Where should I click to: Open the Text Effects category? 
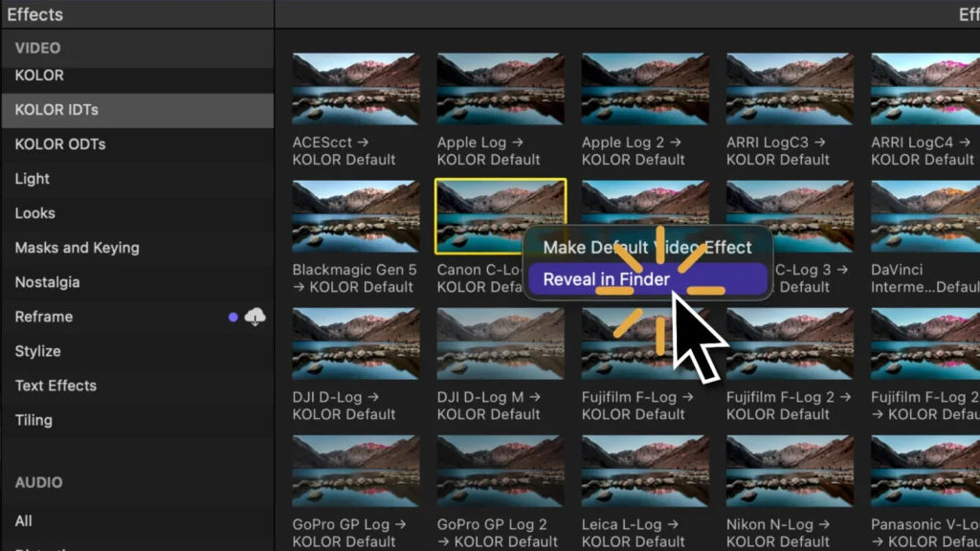click(x=138, y=386)
